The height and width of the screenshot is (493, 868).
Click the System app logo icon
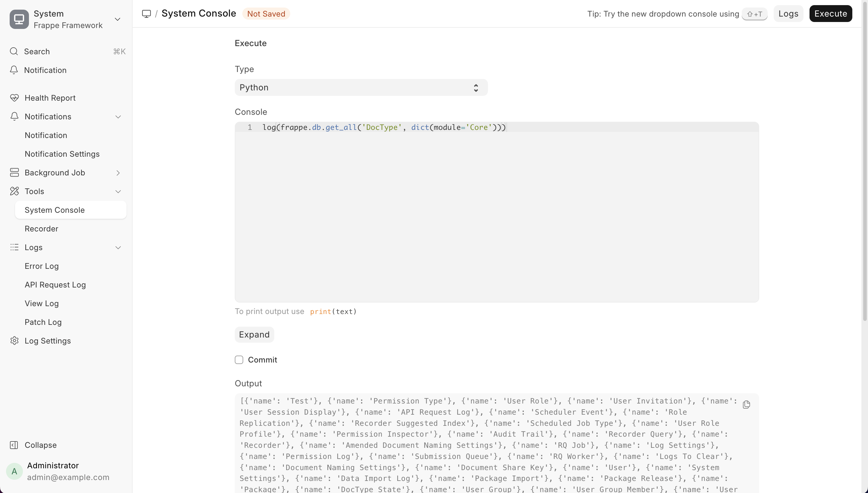pyautogui.click(x=19, y=19)
